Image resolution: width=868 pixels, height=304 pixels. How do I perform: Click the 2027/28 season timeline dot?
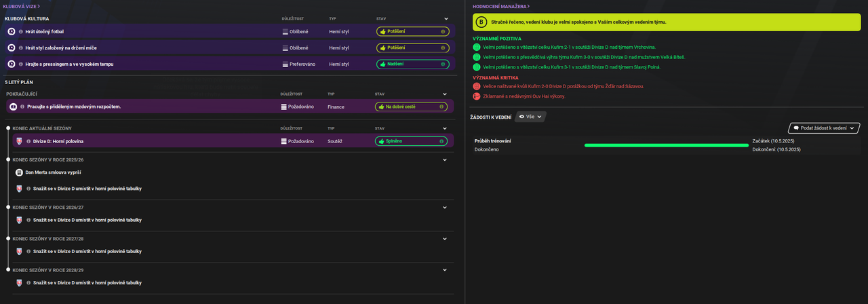point(7,239)
